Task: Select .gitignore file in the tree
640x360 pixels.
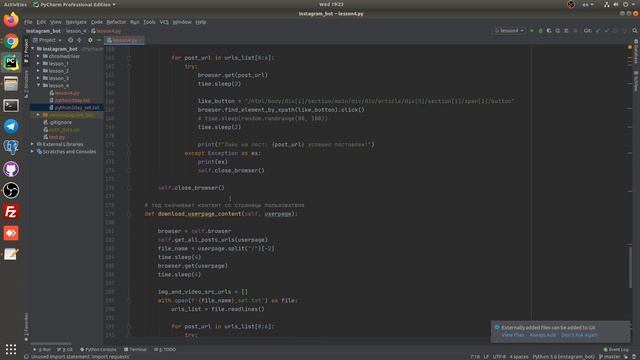Action: pos(58,122)
